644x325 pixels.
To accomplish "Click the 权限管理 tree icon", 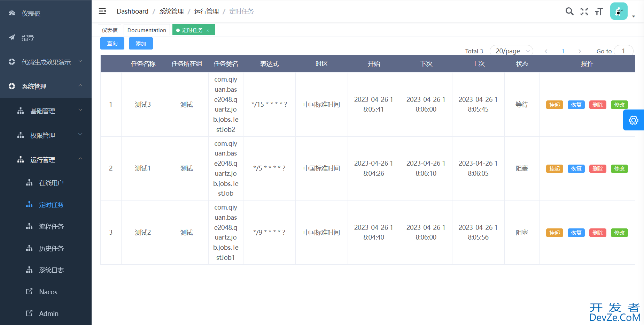I will tap(21, 135).
